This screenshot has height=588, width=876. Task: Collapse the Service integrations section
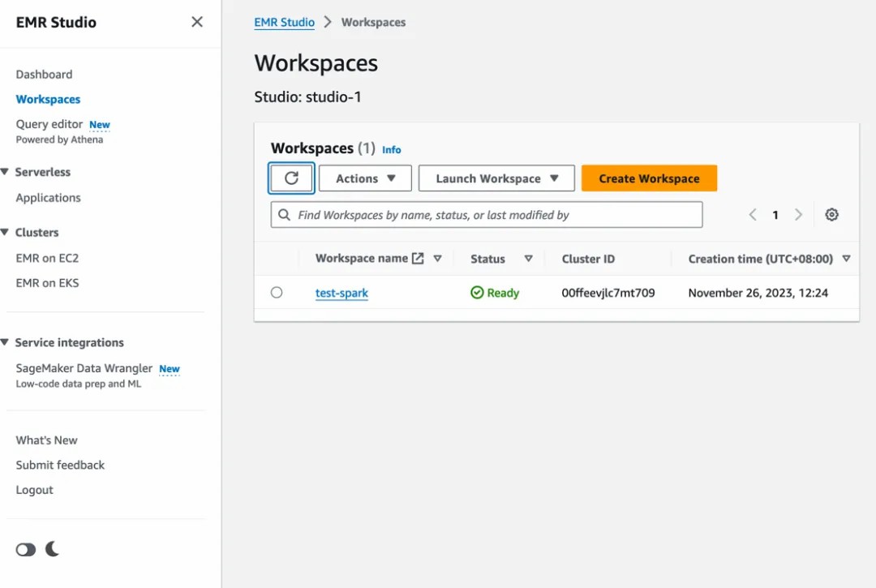click(x=6, y=342)
